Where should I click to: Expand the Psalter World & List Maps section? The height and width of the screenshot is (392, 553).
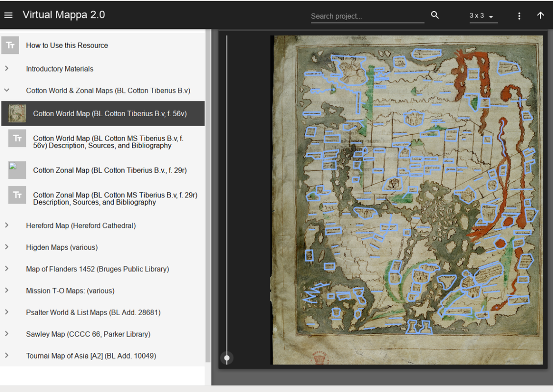pos(7,312)
